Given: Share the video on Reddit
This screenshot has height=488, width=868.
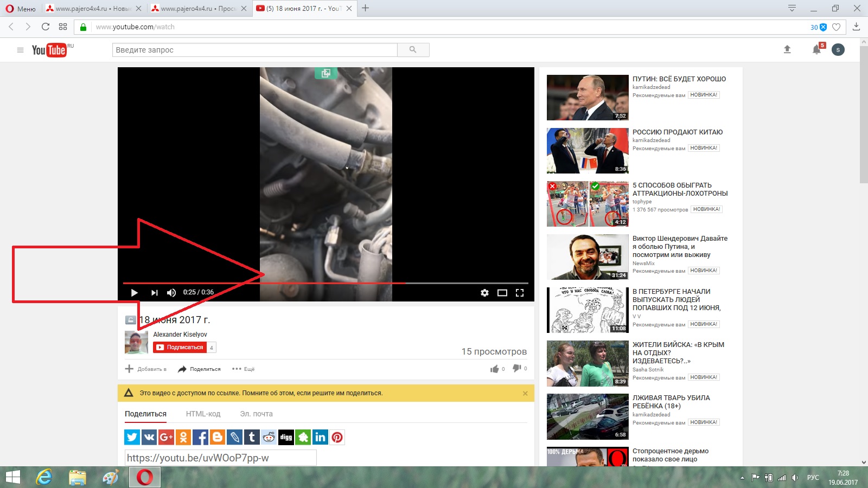Looking at the screenshot, I should click(x=269, y=437).
